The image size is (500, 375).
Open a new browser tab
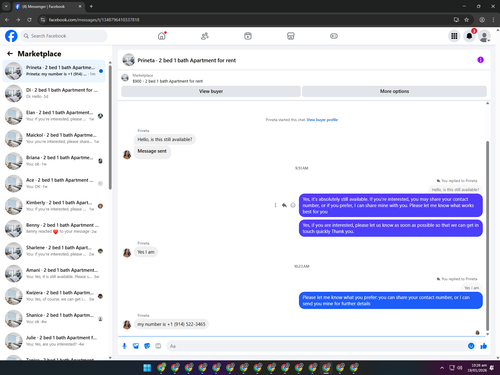(91, 6)
